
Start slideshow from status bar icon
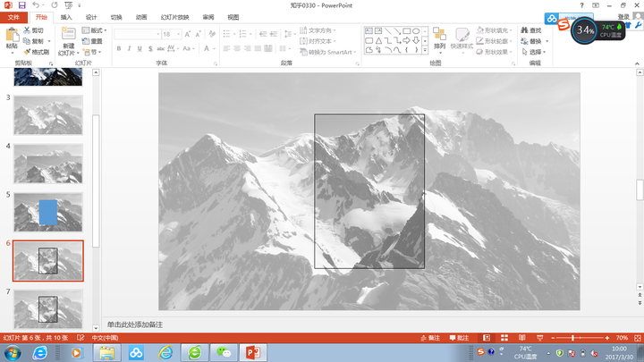(539, 338)
